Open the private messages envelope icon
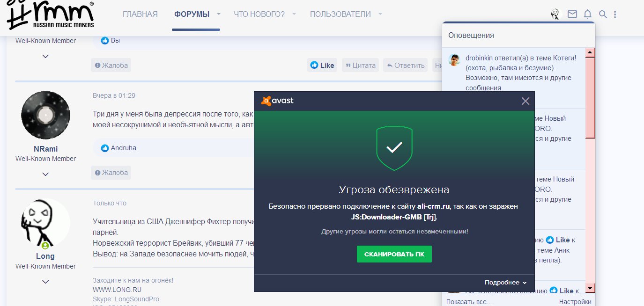 pos(572,15)
